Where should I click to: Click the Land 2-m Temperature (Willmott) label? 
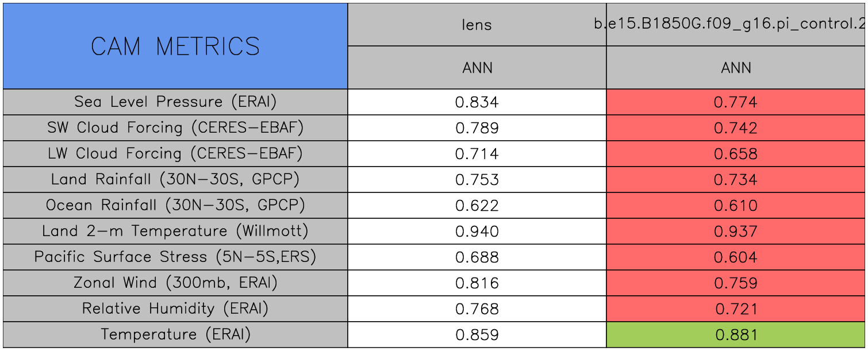[x=175, y=231]
